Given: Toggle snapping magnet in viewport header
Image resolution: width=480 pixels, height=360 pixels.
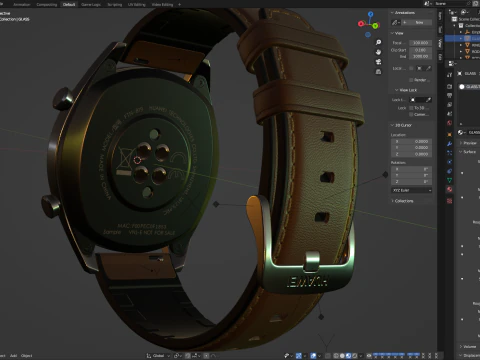Looking at the screenshot, I should [x=188, y=356].
